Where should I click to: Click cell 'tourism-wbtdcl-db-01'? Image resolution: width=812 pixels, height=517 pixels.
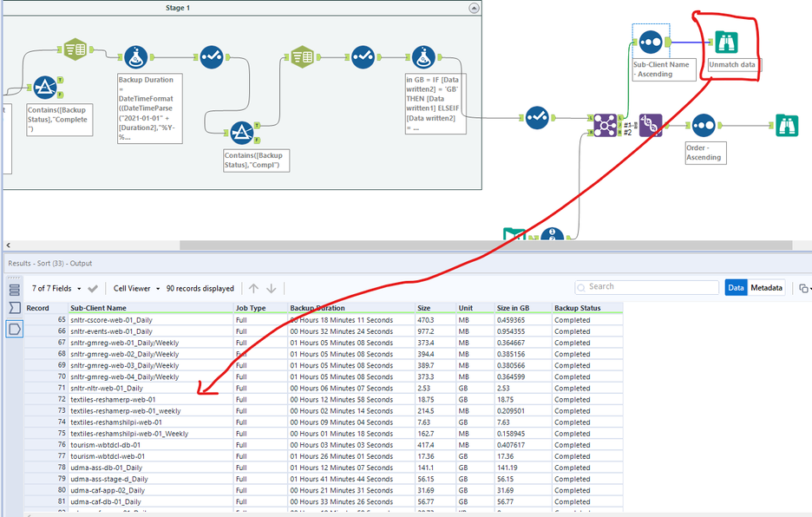(x=151, y=446)
